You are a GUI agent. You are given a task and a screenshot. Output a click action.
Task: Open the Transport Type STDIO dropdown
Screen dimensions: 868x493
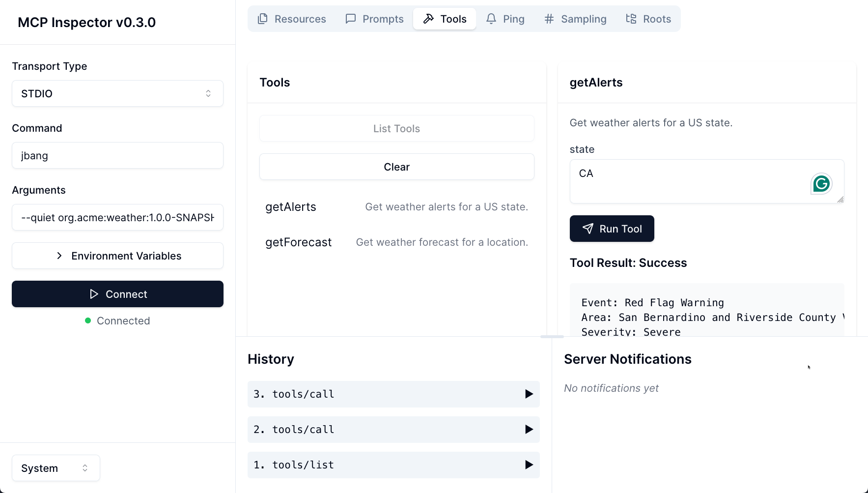click(117, 93)
